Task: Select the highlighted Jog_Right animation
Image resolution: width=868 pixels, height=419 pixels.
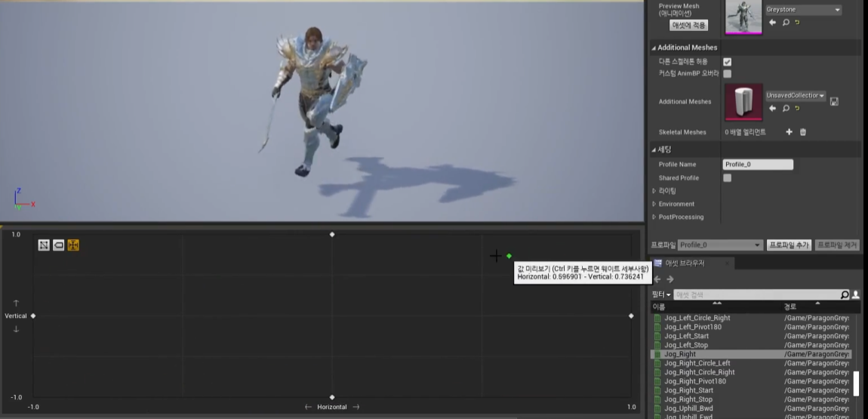Action: (750, 353)
